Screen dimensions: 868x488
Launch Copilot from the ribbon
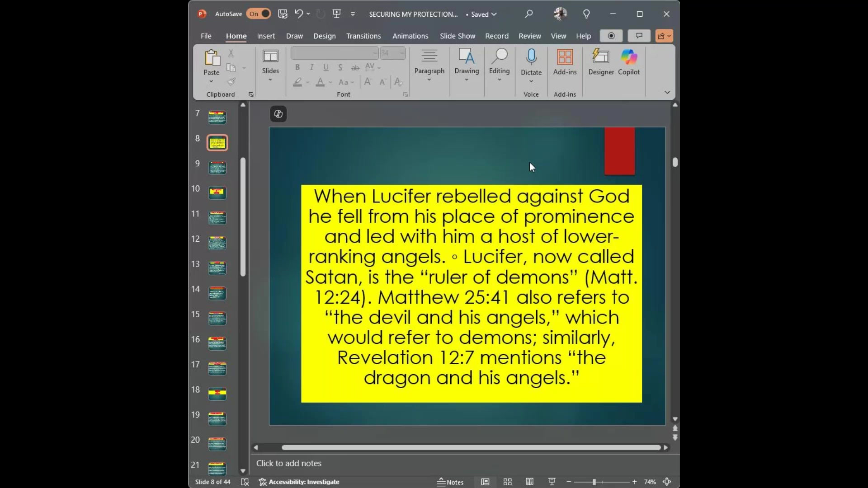point(629,62)
